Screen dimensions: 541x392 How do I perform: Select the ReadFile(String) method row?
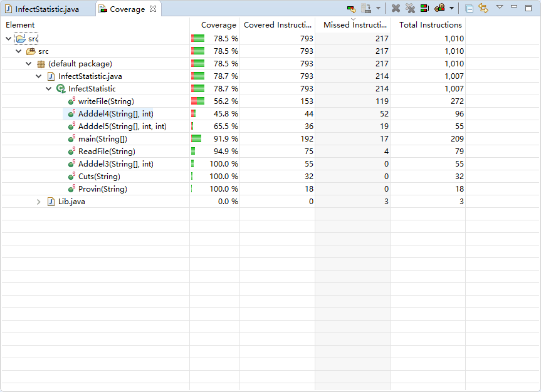pyautogui.click(x=107, y=152)
